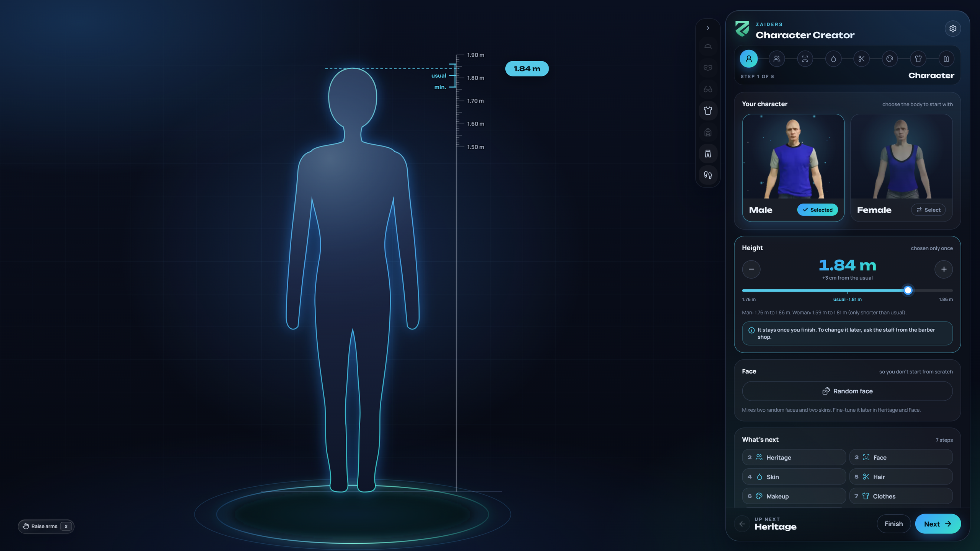
Task: Select the Makeup palette step icon
Action: 890,59
